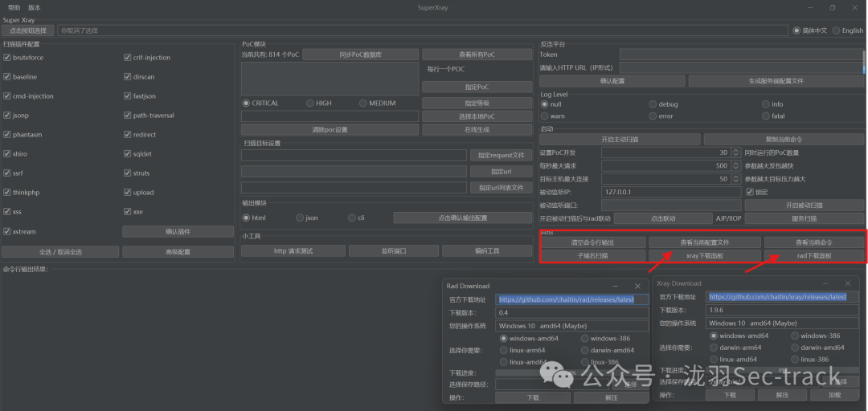This screenshot has width=868, height=411.
Task: Click the 指定url button
Action: [x=501, y=172]
